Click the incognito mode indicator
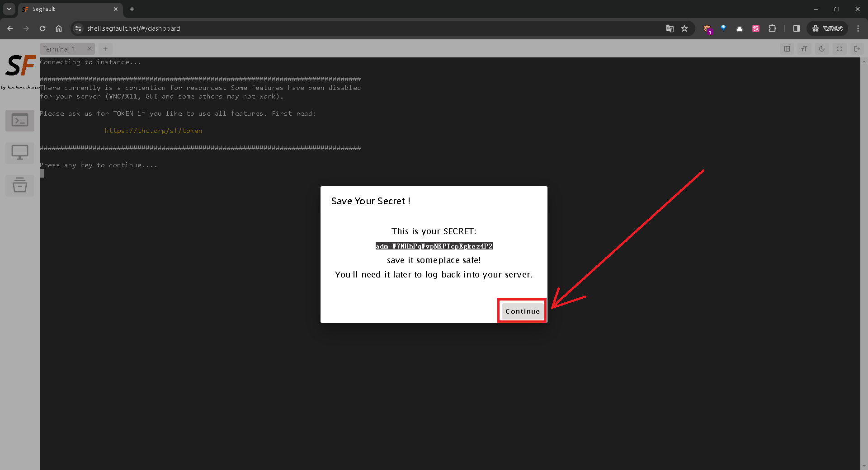This screenshot has height=470, width=868. pos(827,28)
